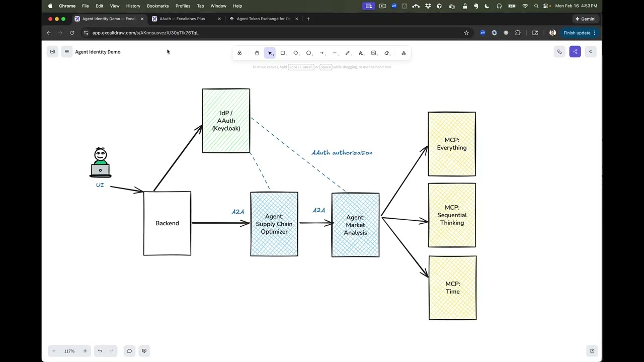The height and width of the screenshot is (362, 644).
Task: Select the Supply Chain Optimizer agent box
Action: pos(274,224)
